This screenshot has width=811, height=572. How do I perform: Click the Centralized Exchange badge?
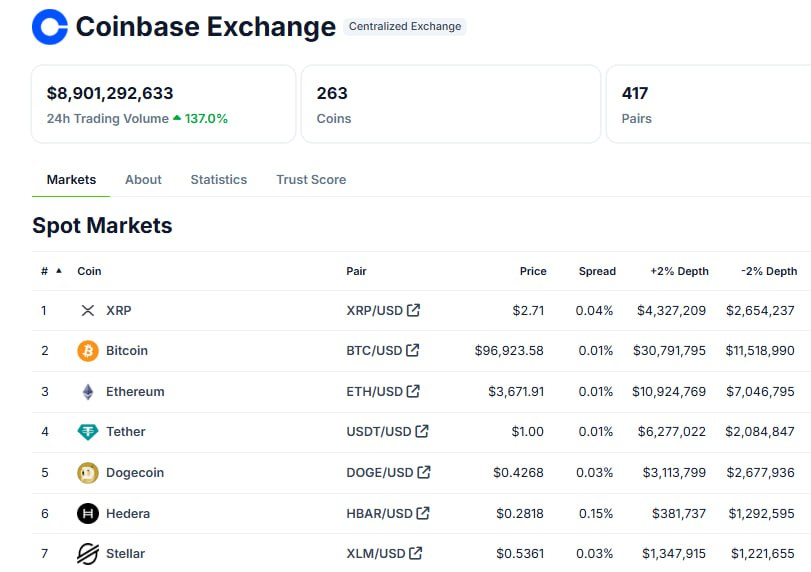(405, 26)
